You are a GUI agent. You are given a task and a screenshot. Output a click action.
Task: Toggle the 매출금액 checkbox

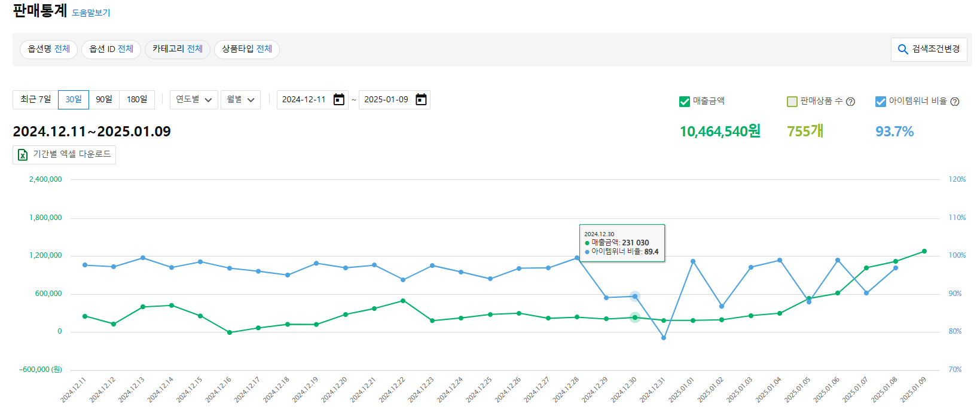(x=685, y=102)
